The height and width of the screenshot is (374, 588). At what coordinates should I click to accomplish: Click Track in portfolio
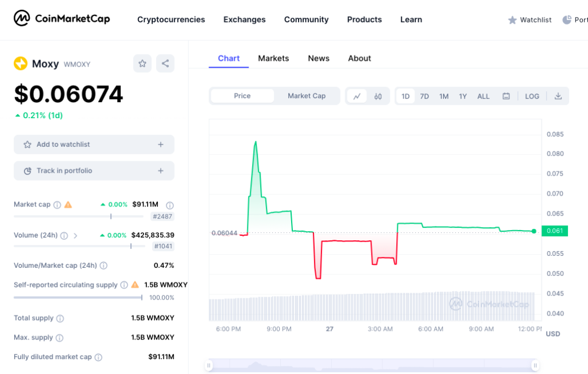(94, 170)
